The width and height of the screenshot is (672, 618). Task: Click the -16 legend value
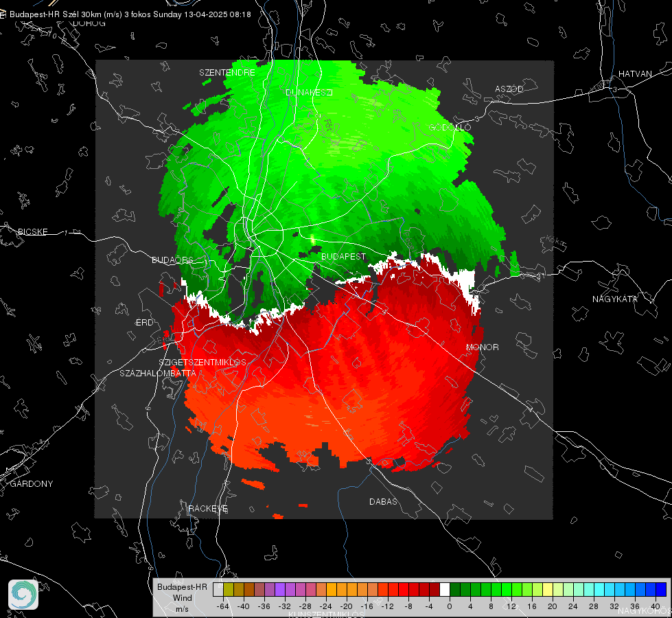pyautogui.click(x=367, y=606)
